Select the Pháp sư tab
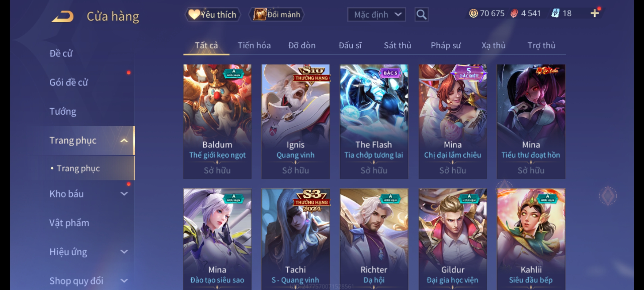 tap(445, 45)
